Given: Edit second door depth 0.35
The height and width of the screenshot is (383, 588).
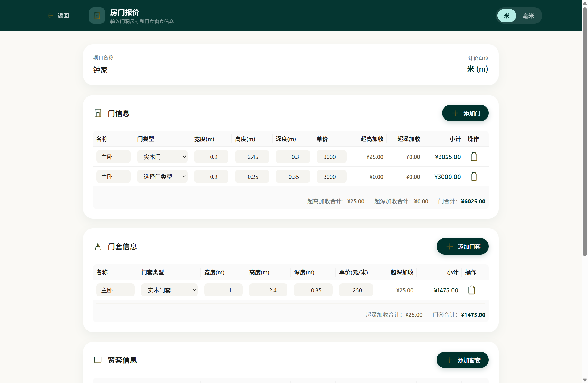Looking at the screenshot, I should coord(293,176).
